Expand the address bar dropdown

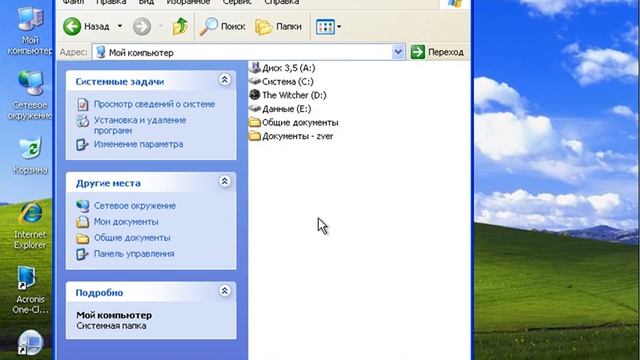pyautogui.click(x=398, y=52)
